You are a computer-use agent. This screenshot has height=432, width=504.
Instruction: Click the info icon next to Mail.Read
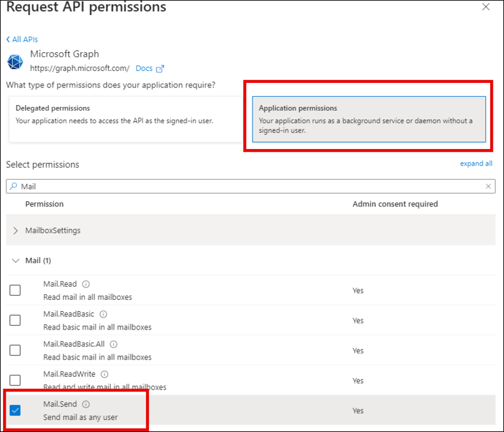[86, 284]
